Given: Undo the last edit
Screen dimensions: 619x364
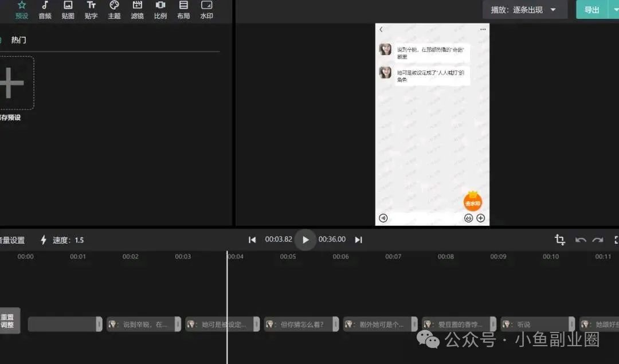Looking at the screenshot, I should click(x=581, y=240).
